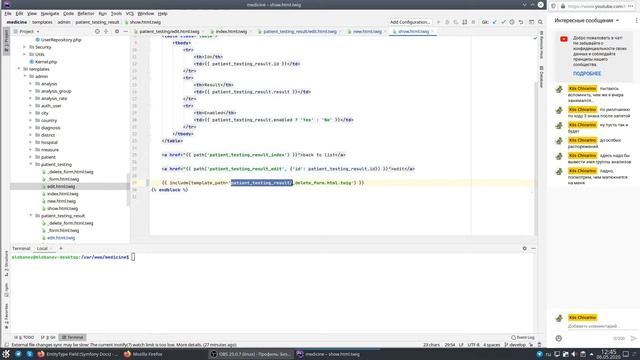The image size is (640, 360).
Task: Hide the Project panel with minus icon
Action: pyautogui.click(x=125, y=31)
